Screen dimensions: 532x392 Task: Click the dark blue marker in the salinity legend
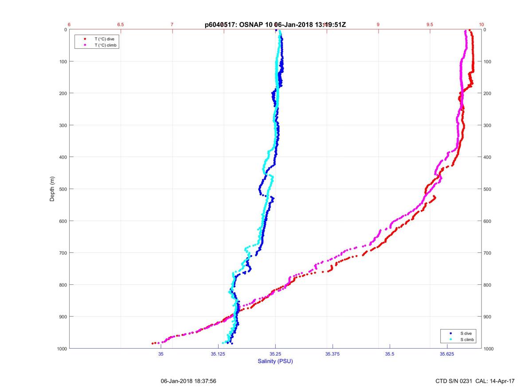[x=450, y=333]
